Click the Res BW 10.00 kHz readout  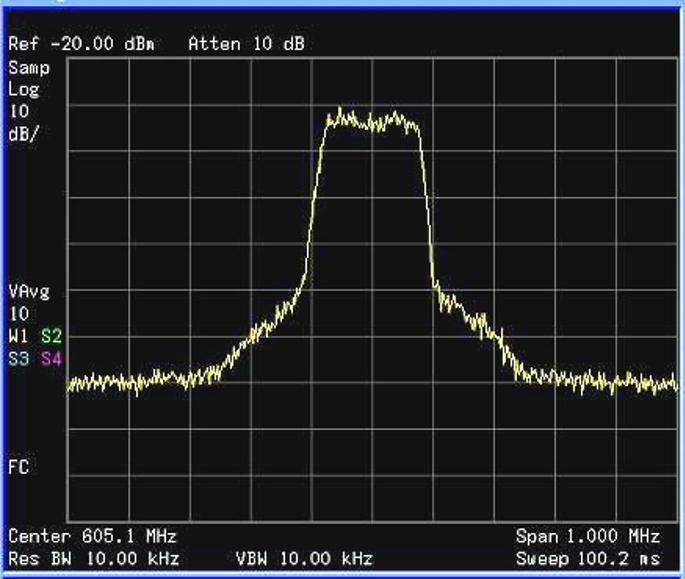94,558
